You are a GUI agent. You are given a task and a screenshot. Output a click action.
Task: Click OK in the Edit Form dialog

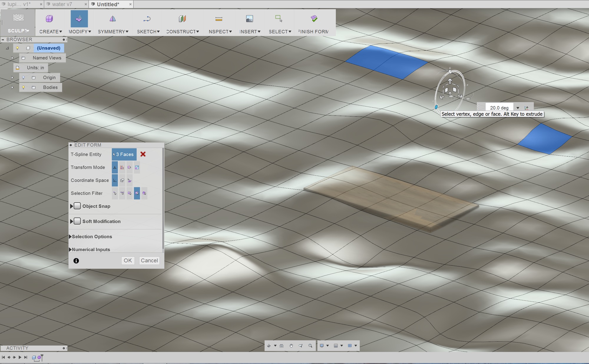pos(128,260)
